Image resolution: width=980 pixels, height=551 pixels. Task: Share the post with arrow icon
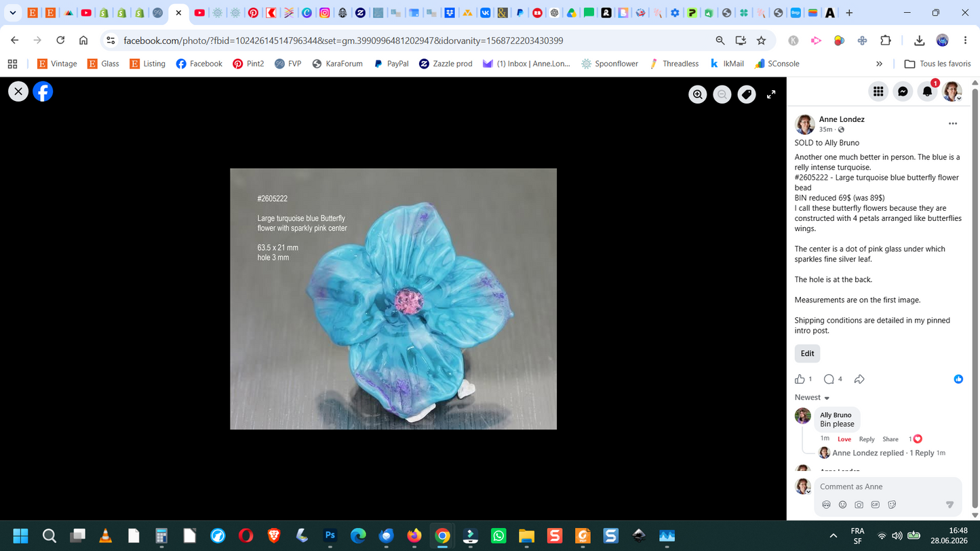tap(859, 379)
